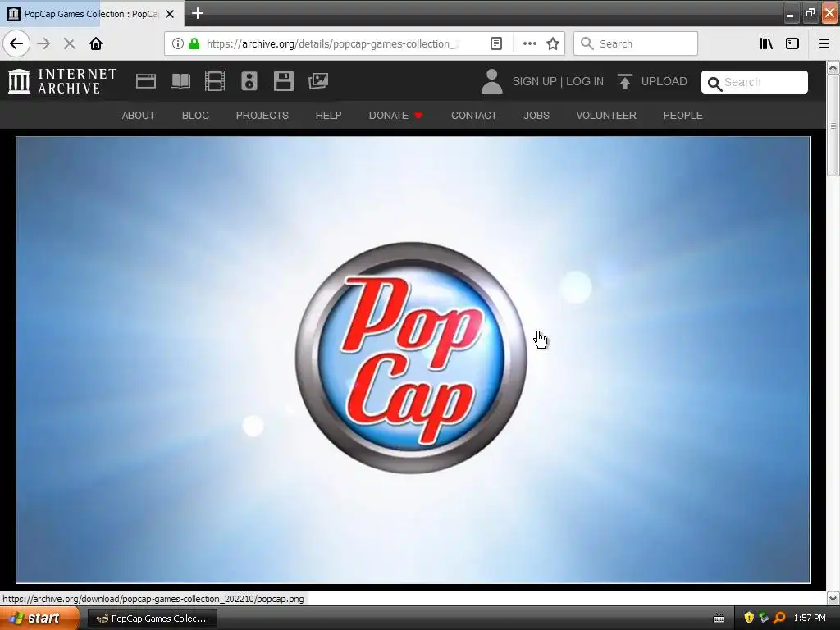Select PopCap Games Collec... taskbar button
Image resolution: width=840 pixels, height=630 pixels.
tap(152, 619)
